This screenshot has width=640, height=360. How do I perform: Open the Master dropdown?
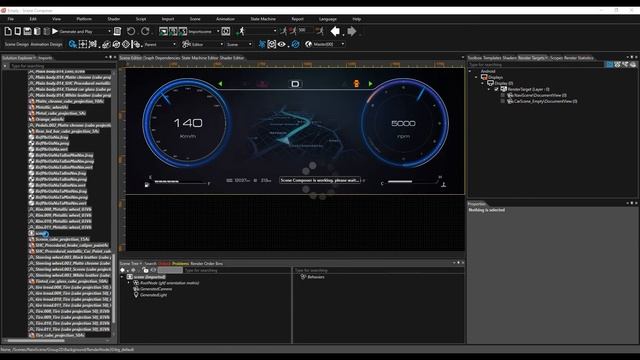(342, 44)
